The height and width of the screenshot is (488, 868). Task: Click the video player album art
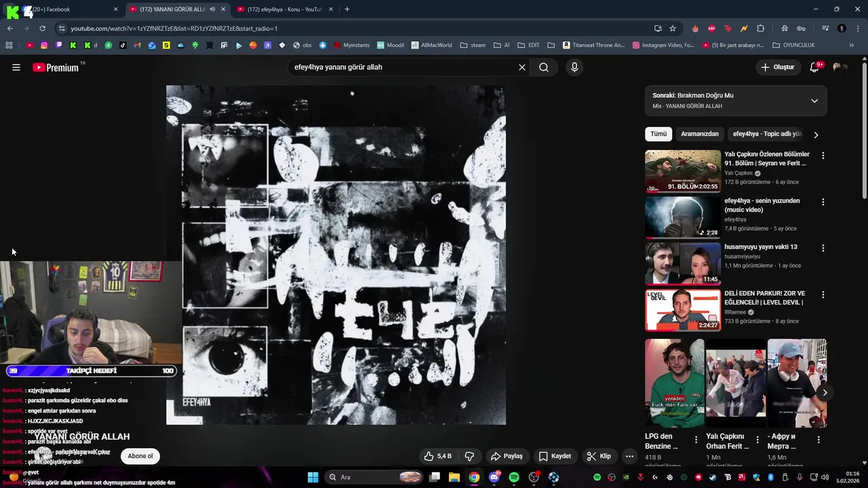click(336, 255)
